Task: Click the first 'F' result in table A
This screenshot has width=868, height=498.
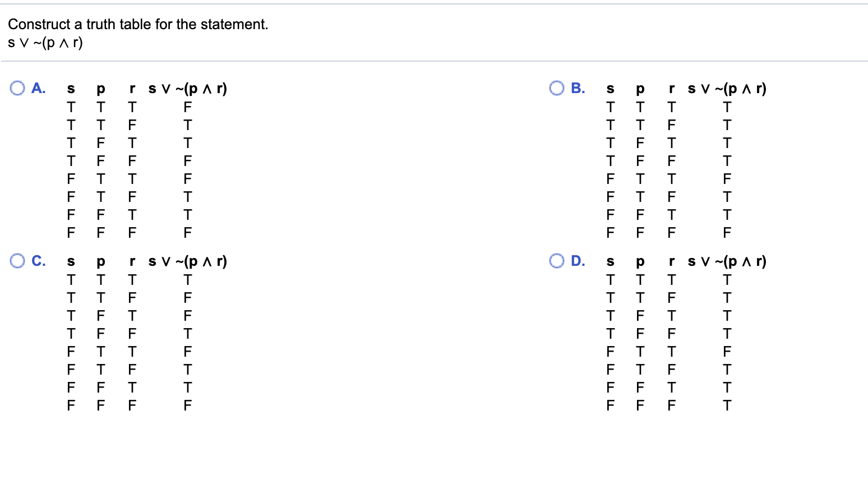Action: [187, 107]
